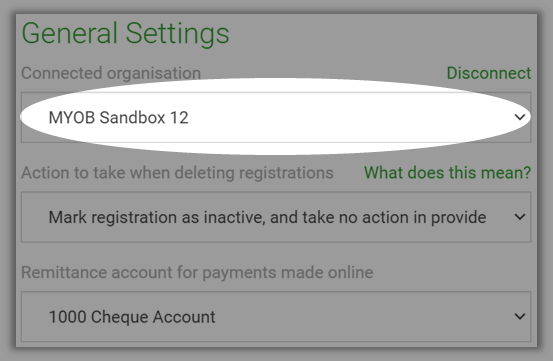The image size is (553, 361).
Task: Open the Remittance account dropdown
Action: coord(276,317)
